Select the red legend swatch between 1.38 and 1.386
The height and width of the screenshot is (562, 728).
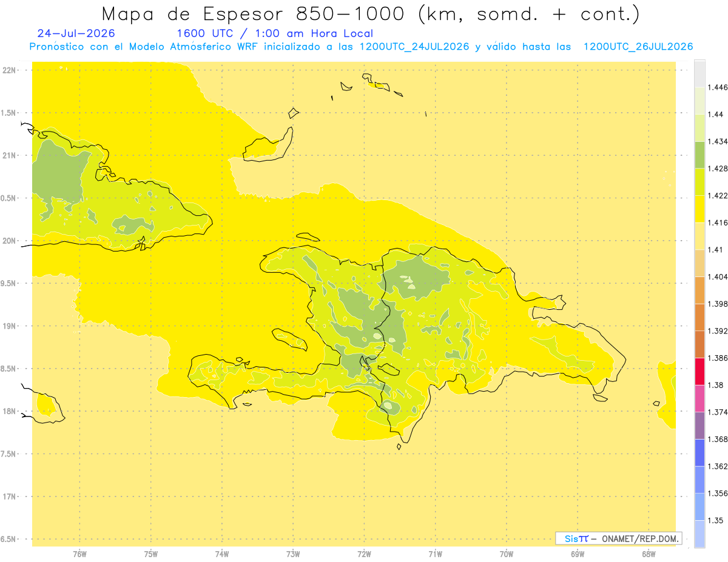click(x=699, y=372)
